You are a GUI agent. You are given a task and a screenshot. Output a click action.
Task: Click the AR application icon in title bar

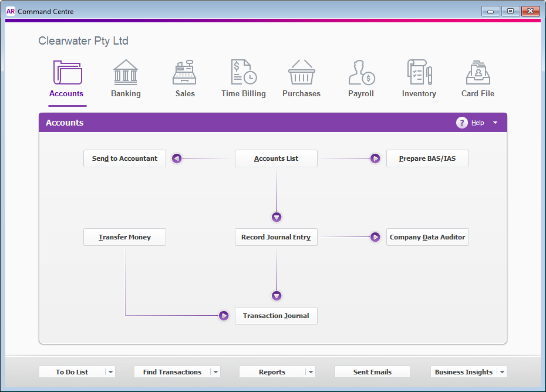click(x=11, y=11)
